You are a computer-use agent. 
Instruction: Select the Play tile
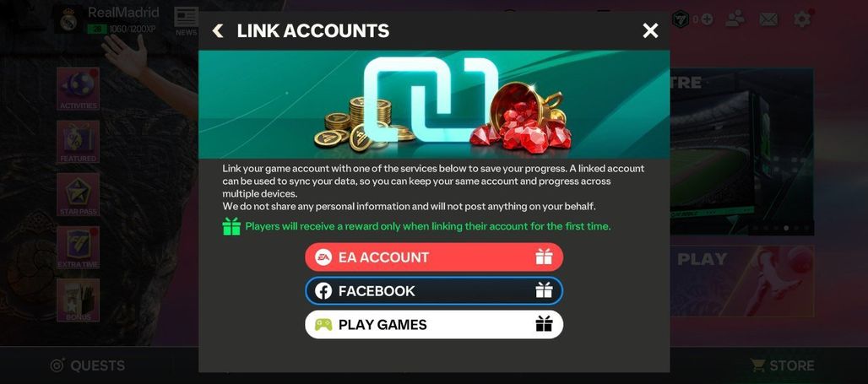tap(742, 281)
